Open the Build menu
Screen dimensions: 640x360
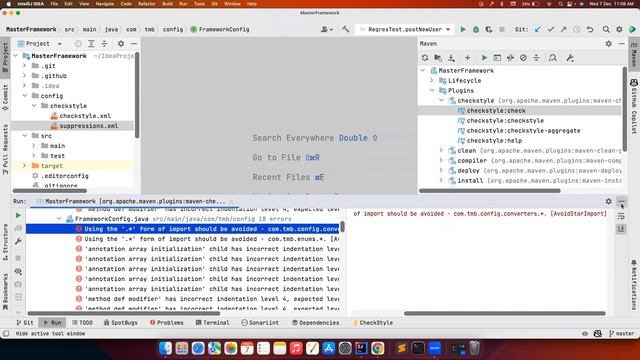(x=167, y=4)
